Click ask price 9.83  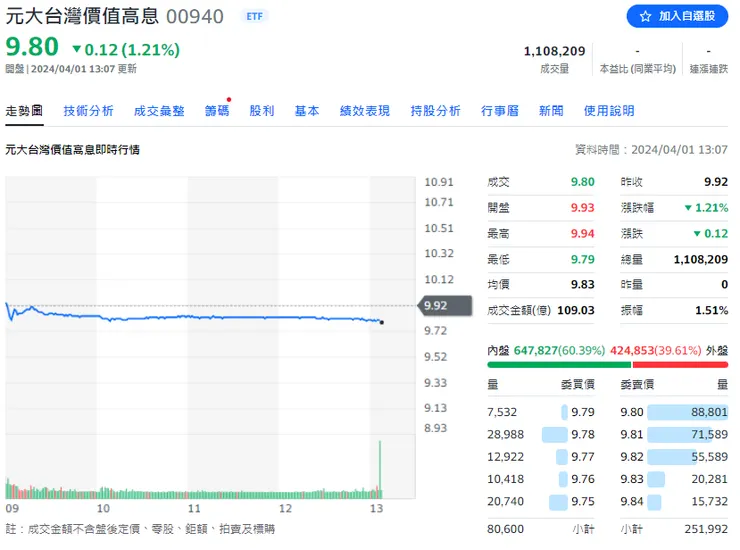(x=632, y=479)
